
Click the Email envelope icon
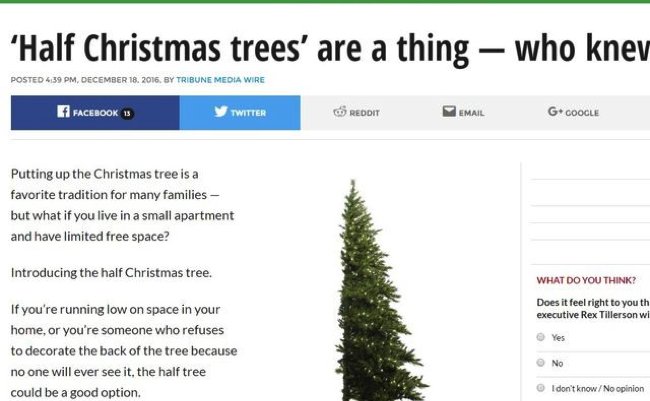pos(450,112)
